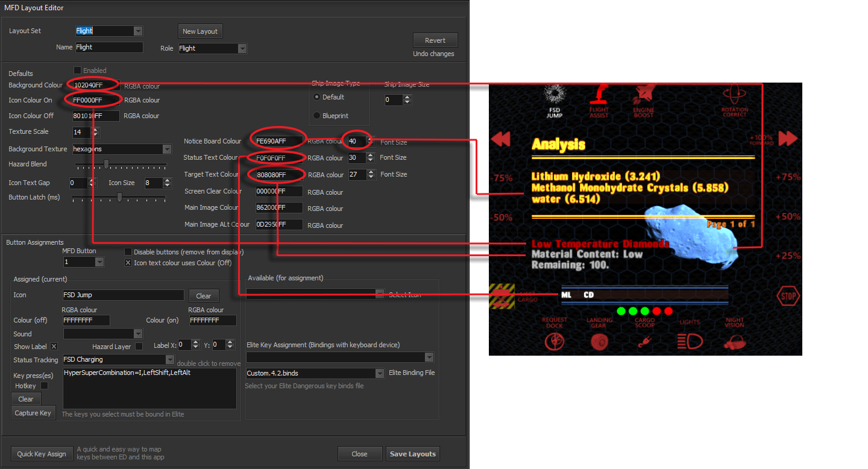Click the FSD Jump icon in preview
This screenshot has height=469, width=868.
click(x=554, y=94)
